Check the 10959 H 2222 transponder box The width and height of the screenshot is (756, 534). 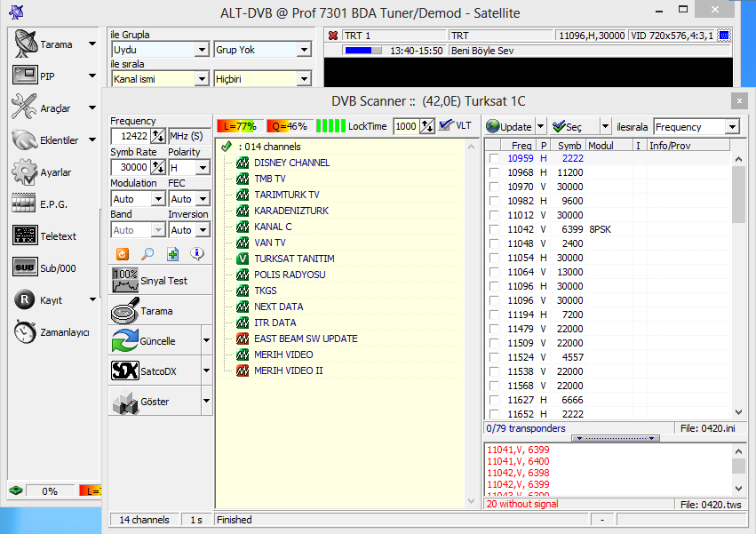[x=494, y=158]
